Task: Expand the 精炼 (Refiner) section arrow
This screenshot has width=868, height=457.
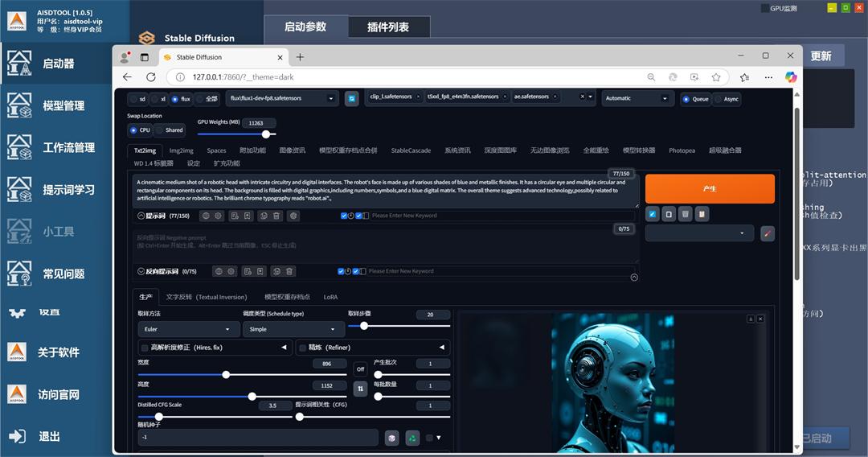Action: tap(441, 348)
